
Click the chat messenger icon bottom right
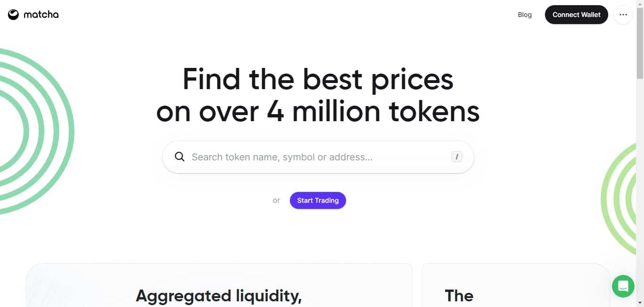(623, 286)
